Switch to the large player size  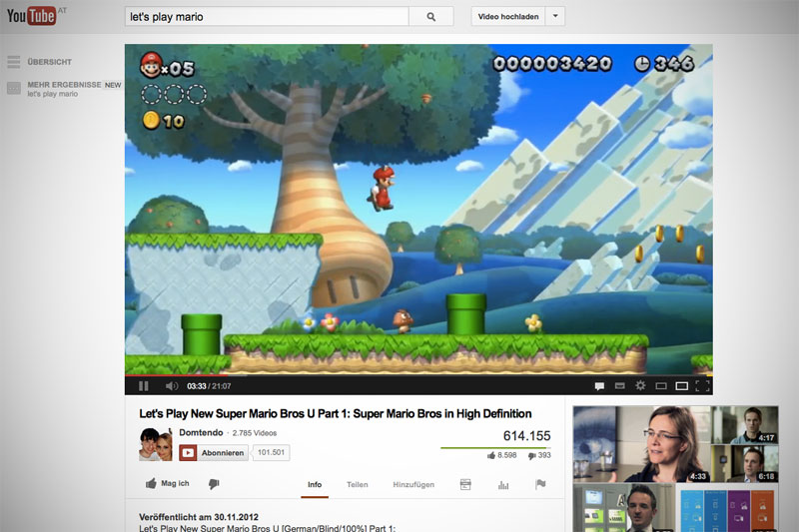pos(682,386)
